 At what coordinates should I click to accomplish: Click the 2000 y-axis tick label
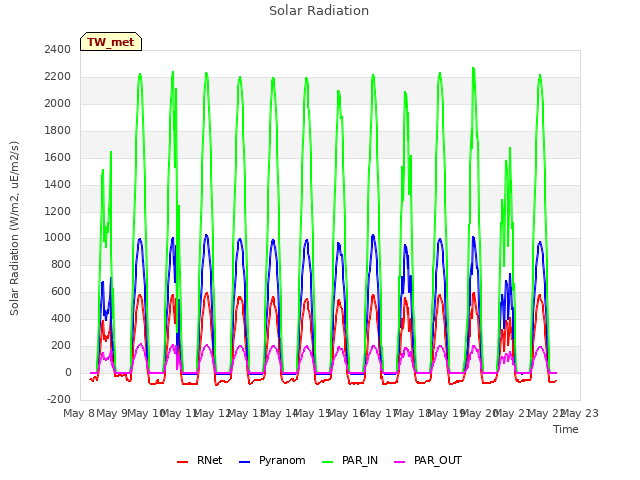click(x=58, y=104)
